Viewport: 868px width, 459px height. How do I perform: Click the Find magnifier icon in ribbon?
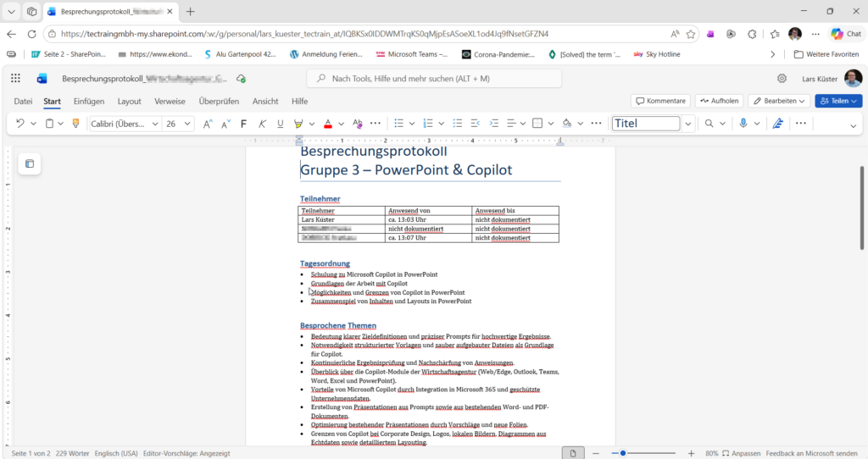(x=709, y=124)
